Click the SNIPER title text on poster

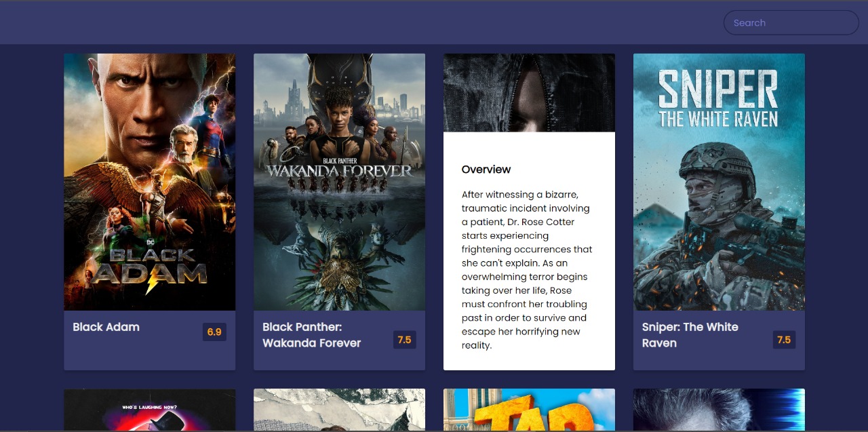pyautogui.click(x=718, y=88)
